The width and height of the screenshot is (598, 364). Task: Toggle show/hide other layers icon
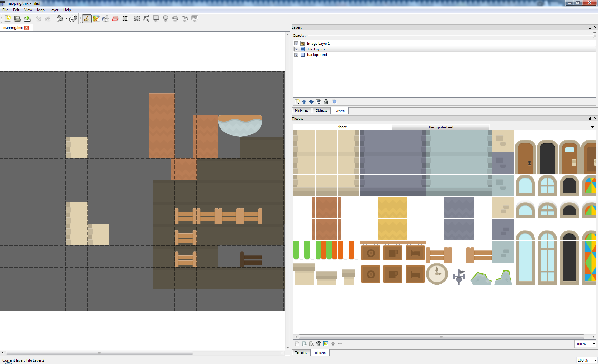coord(335,102)
